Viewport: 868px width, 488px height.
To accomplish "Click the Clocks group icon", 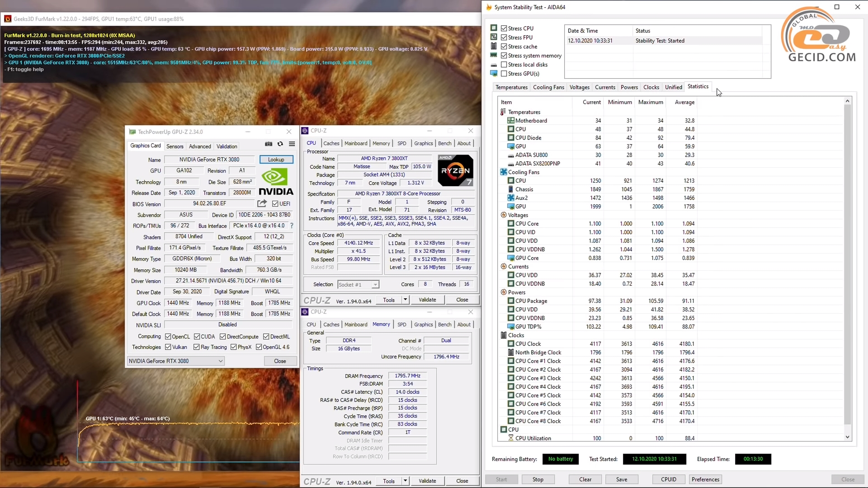I will coord(504,335).
